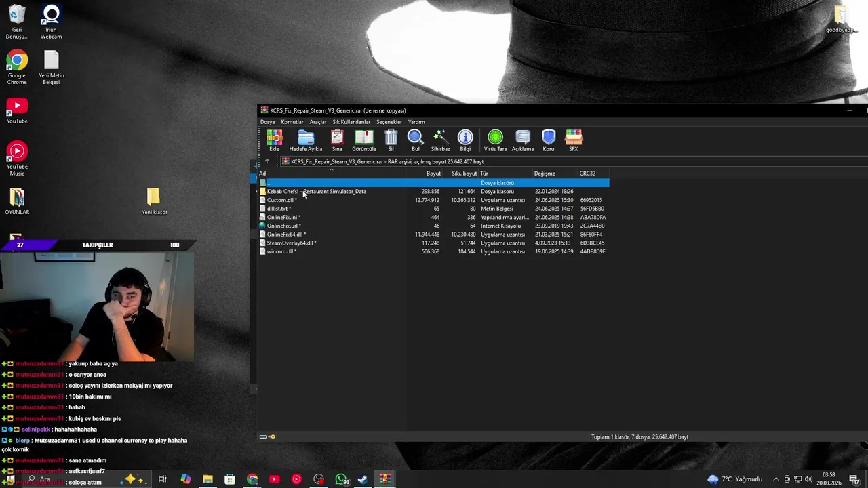This screenshot has height=488, width=868.
Task: Click the Görüntüle (View) toolbar icon
Action: click(364, 140)
